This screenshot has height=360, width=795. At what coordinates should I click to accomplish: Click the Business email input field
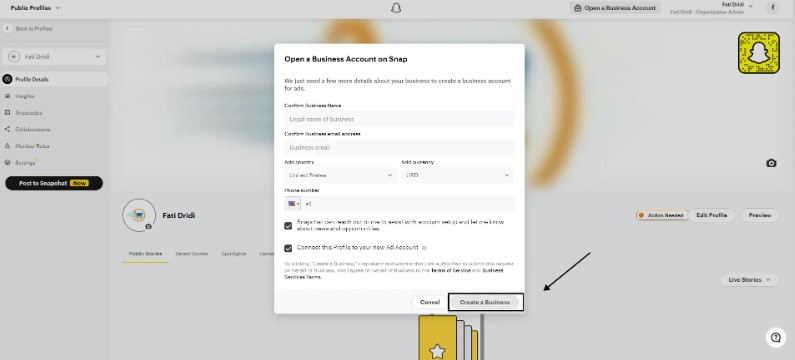click(400, 148)
